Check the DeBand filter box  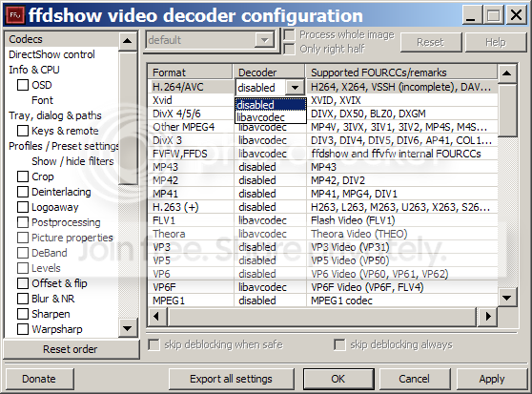tap(23, 253)
